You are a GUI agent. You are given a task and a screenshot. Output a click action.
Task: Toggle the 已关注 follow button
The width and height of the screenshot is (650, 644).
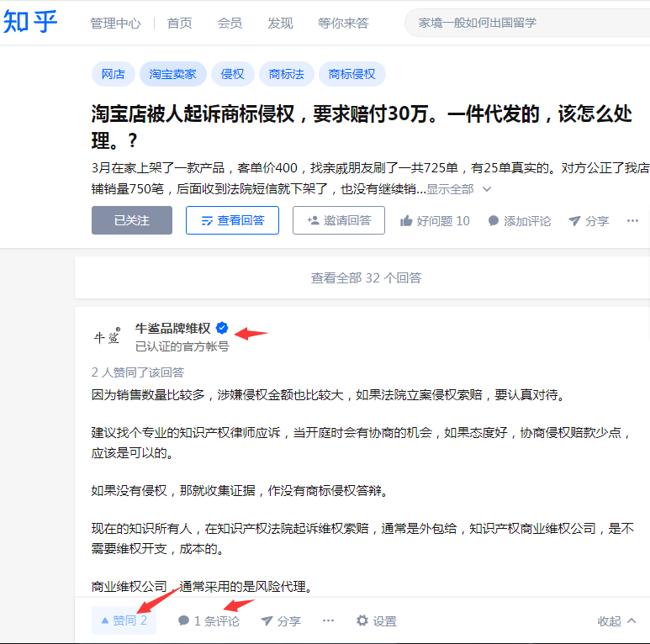pos(132,220)
